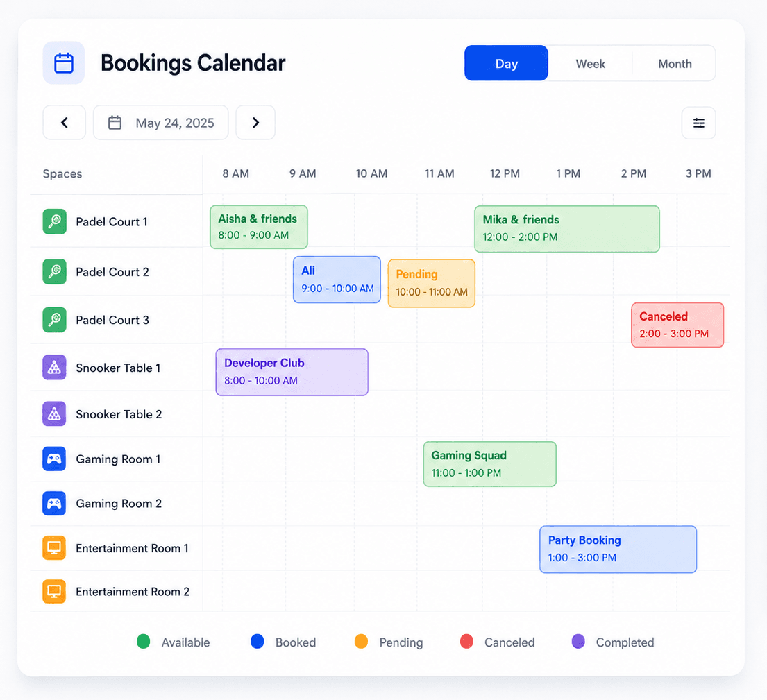The width and height of the screenshot is (767, 700).
Task: Click the Available legend label
Action: click(x=186, y=642)
